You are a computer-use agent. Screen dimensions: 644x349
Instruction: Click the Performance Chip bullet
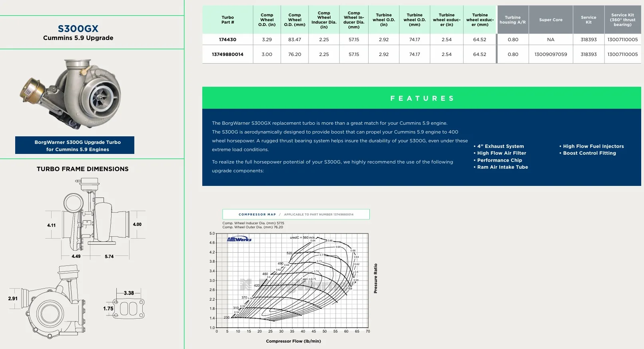498,160
